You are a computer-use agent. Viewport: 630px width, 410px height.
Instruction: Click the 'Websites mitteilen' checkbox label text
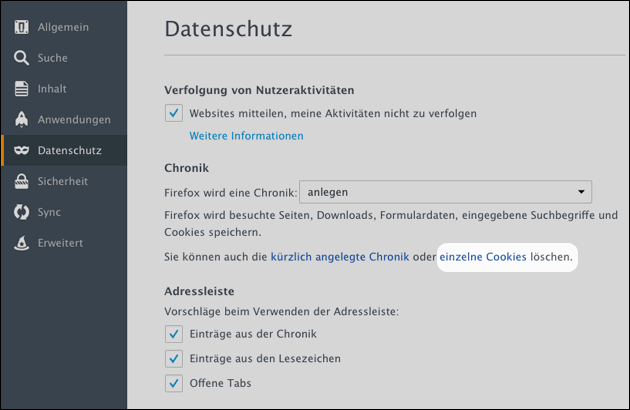click(333, 114)
